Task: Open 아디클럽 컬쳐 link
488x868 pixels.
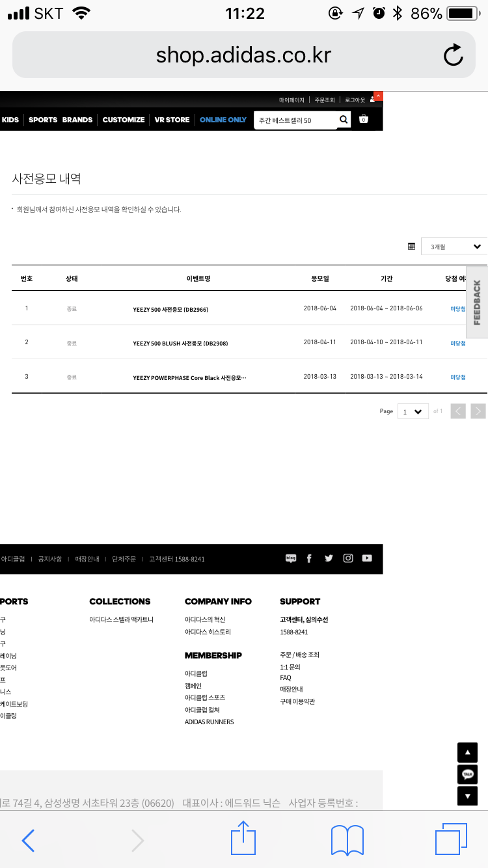Action: (x=202, y=710)
